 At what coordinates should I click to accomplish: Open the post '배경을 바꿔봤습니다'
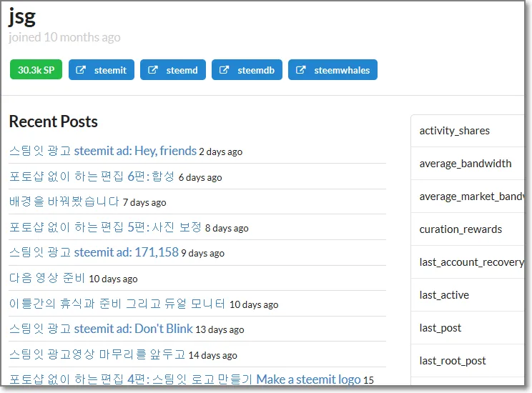tap(64, 202)
